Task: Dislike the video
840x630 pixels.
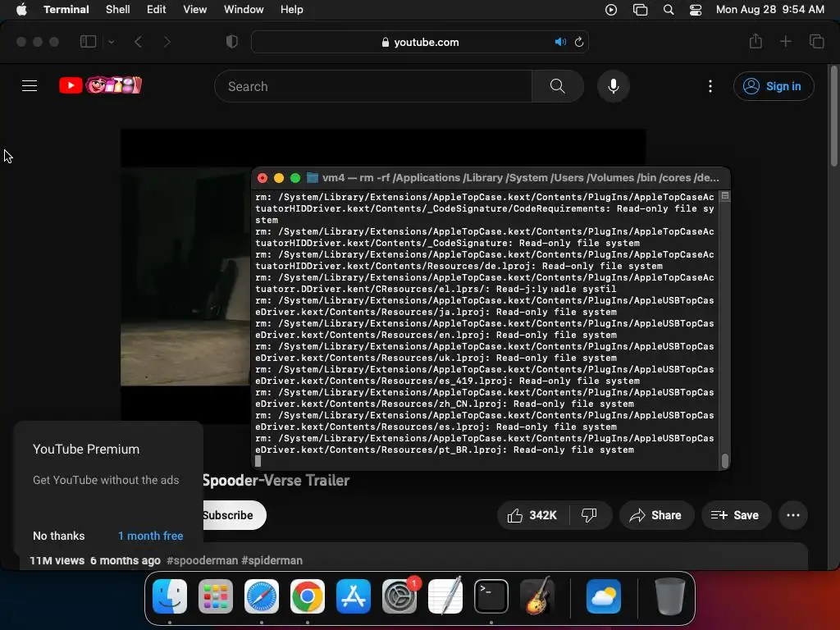Action: pyautogui.click(x=589, y=515)
